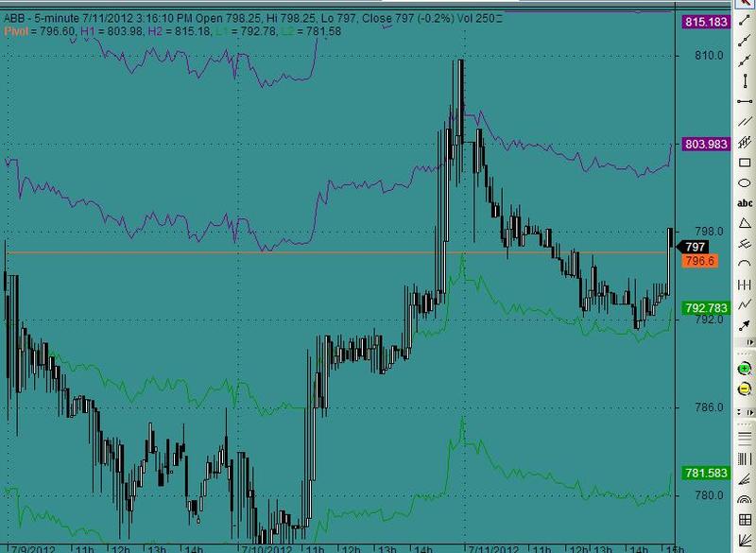Viewport: 756px width, 553px height.
Task: Select the Fibonacci arcs tool
Action: click(x=745, y=499)
